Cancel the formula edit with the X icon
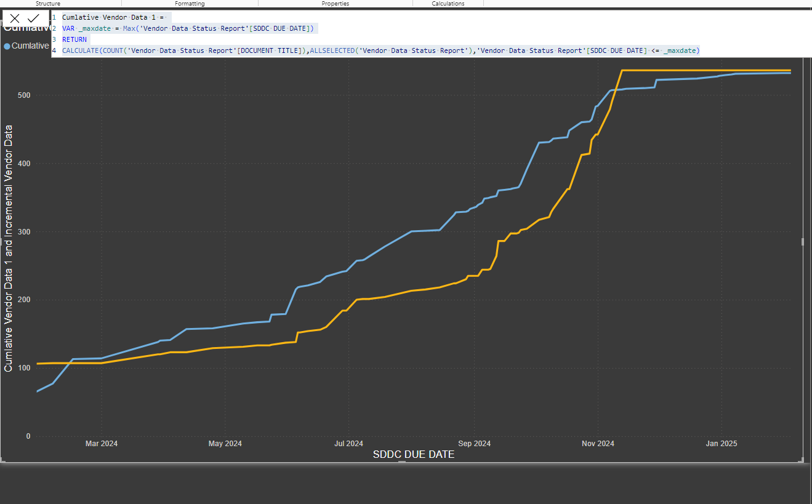 [15, 18]
